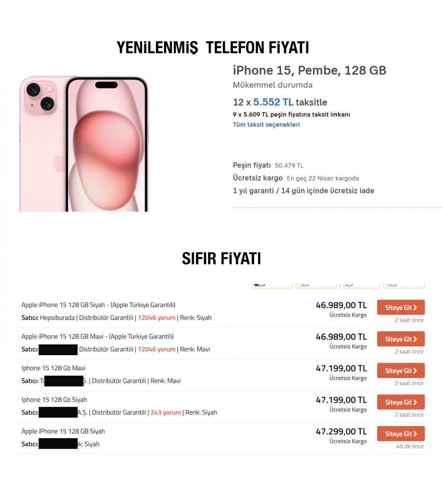The height and width of the screenshot is (504, 443).
Task: Open the Tüm taksit seçenekleri link
Action: tap(266, 125)
